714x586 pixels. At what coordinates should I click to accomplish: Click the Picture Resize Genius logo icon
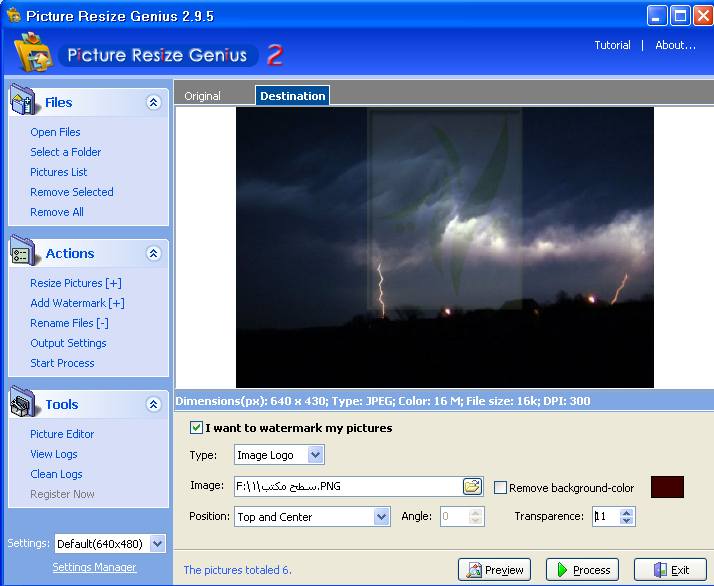32,52
